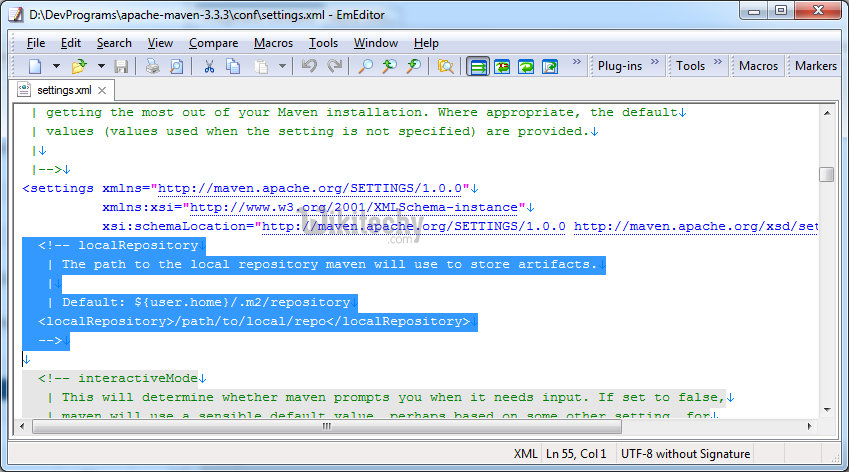The height and width of the screenshot is (472, 849).
Task: Click the horizontal scrollbar thumb
Action: (325, 426)
